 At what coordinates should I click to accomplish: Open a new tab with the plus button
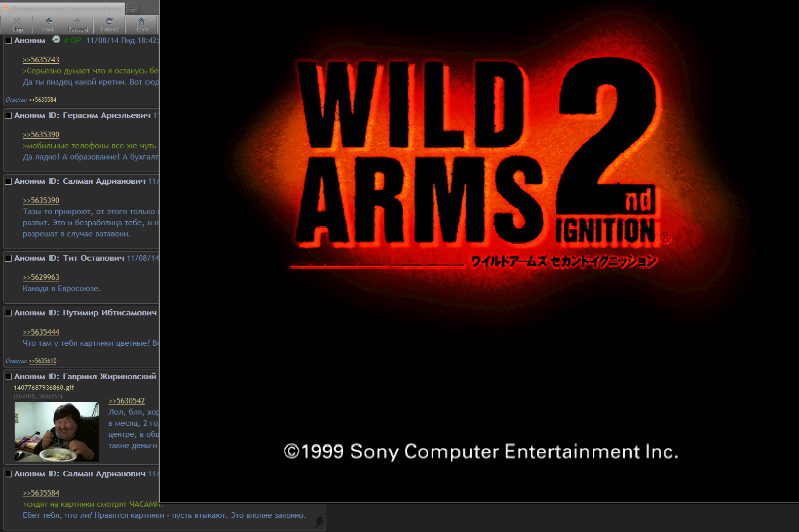tap(133, 9)
